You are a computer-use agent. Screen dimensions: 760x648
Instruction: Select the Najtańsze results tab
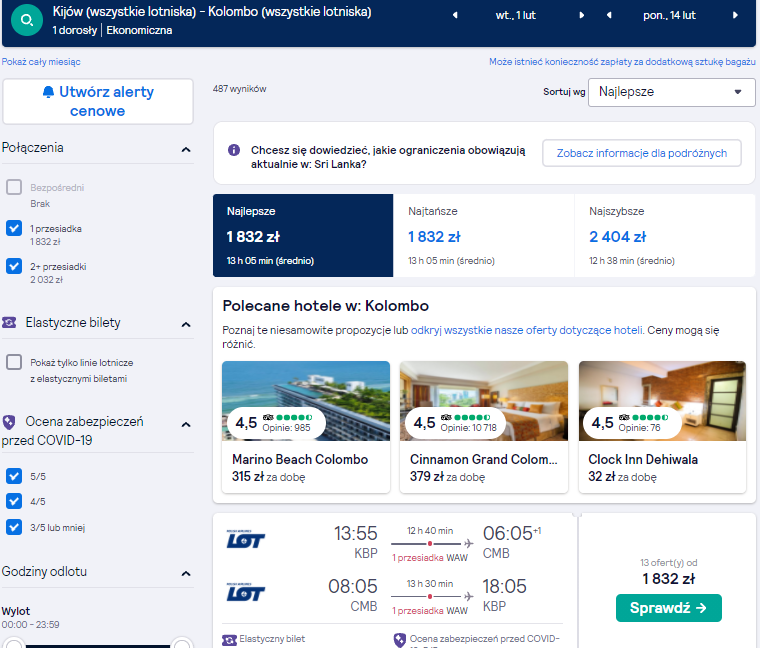tap(483, 236)
